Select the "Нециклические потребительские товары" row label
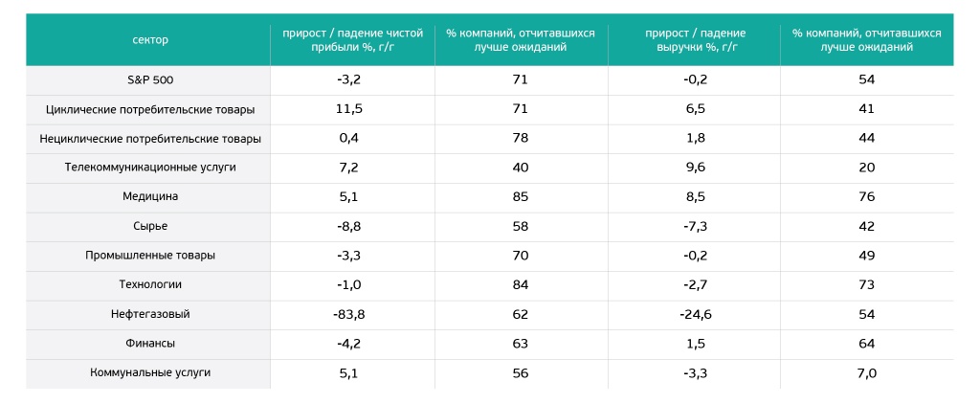 [x=149, y=139]
